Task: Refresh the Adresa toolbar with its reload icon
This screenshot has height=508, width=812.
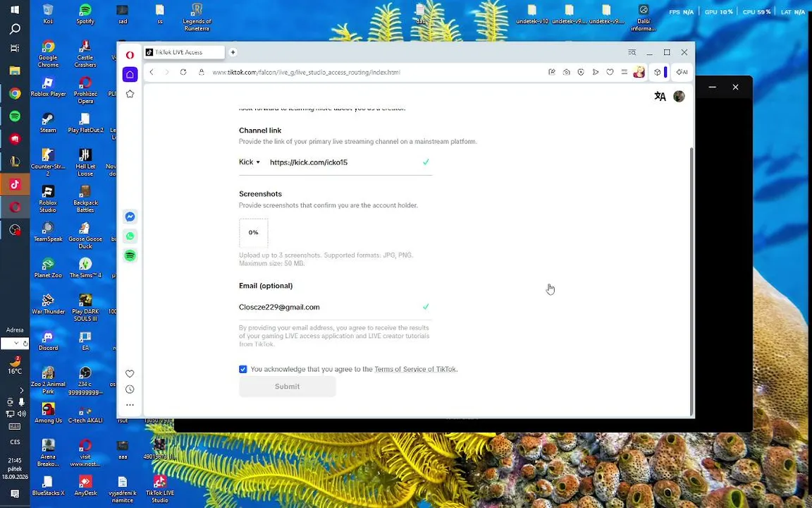Action: [25, 343]
